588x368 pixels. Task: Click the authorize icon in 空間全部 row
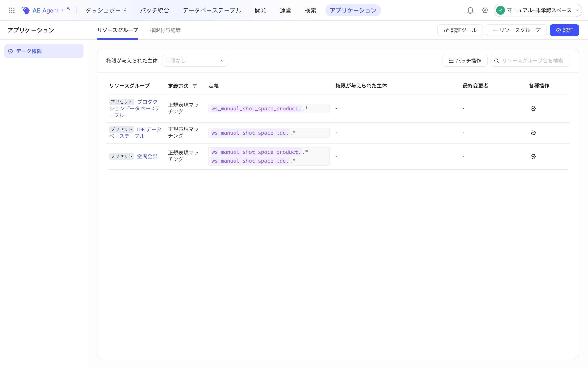click(533, 157)
